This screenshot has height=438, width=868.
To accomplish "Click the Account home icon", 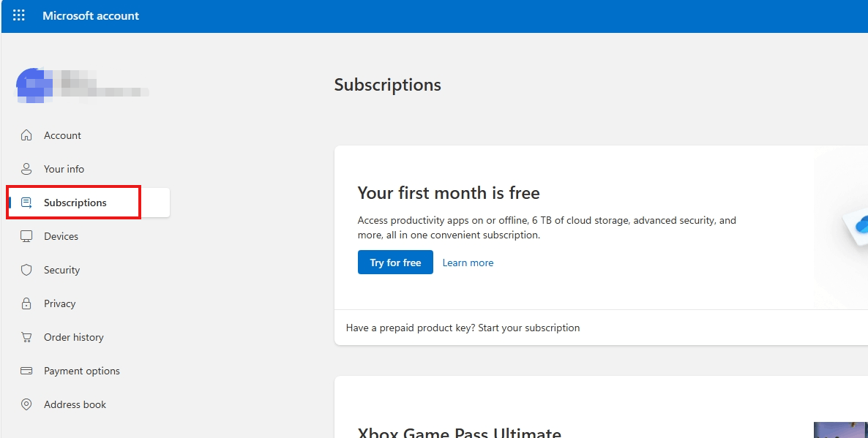I will [26, 135].
